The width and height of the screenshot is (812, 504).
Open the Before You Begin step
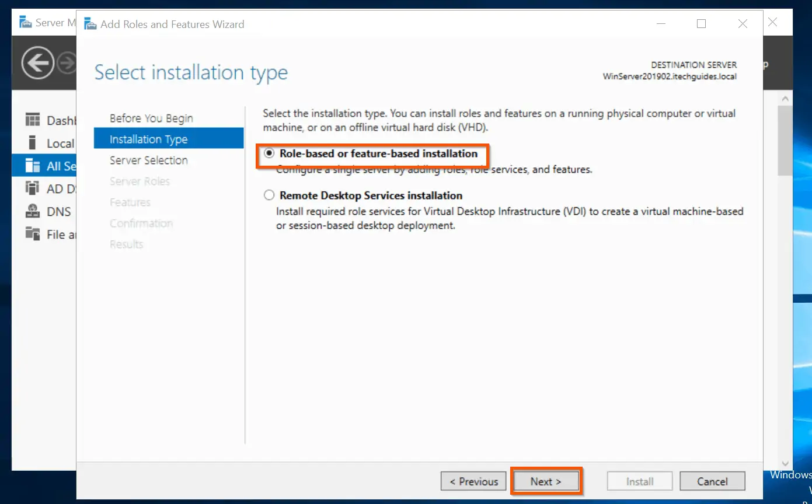tap(151, 118)
